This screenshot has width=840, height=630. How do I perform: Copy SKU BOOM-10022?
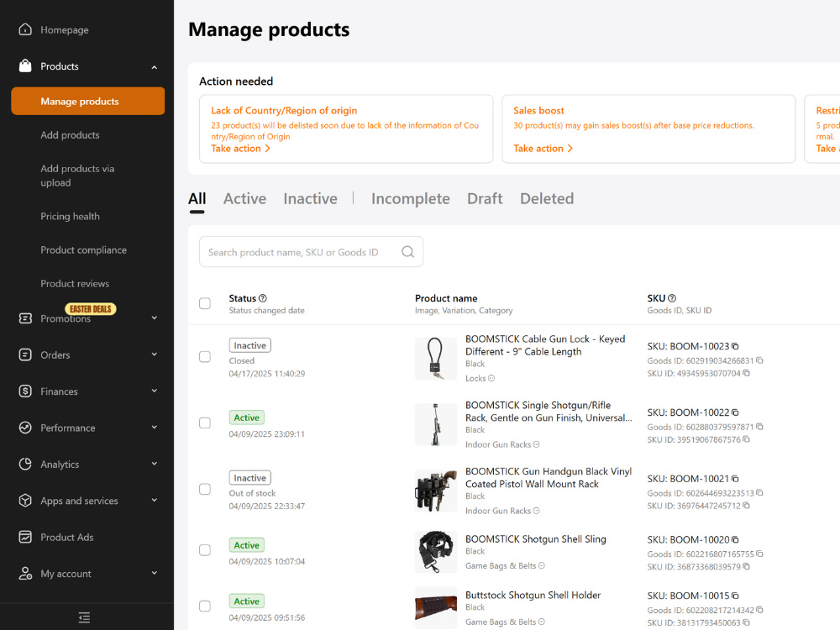click(735, 412)
